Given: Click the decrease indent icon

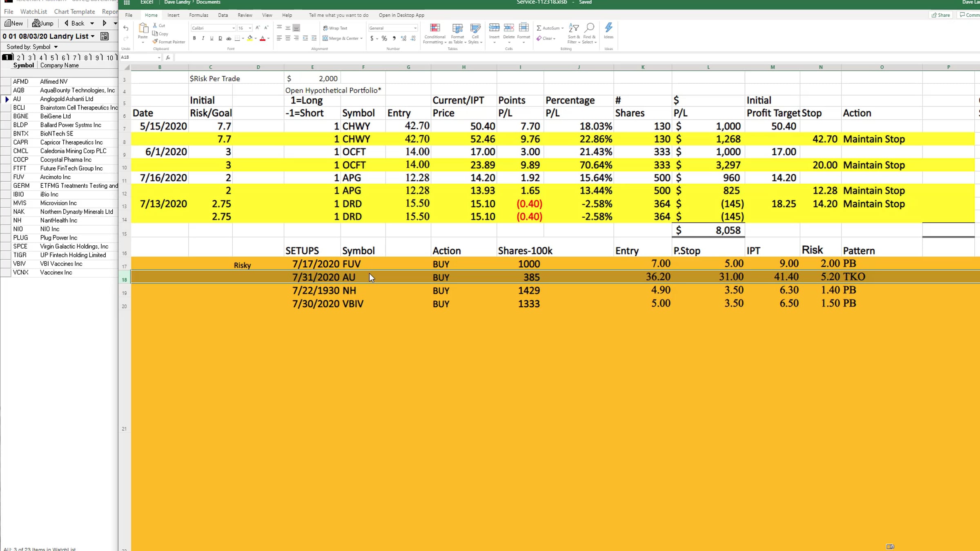Looking at the screenshot, I should click(305, 38).
